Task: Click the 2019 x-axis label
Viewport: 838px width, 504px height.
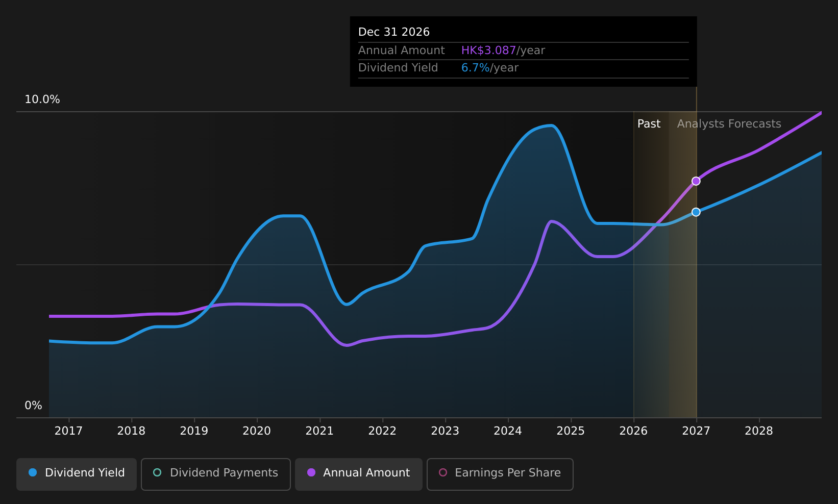Action: (194, 431)
